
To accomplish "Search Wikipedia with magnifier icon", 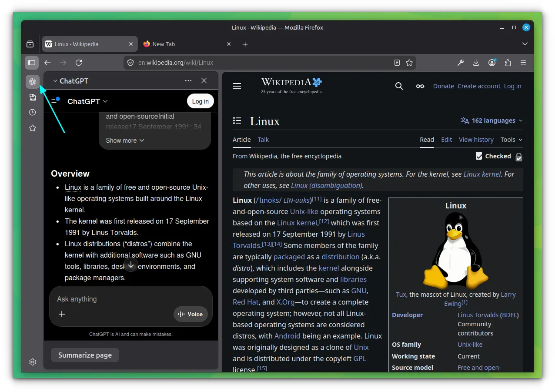I will click(399, 86).
